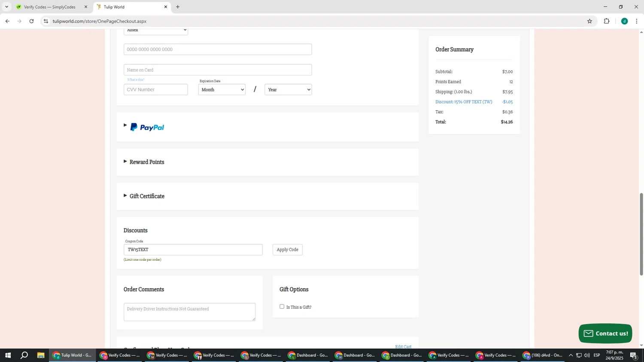
Task: Open the Contact us! chat button
Action: tap(605, 334)
